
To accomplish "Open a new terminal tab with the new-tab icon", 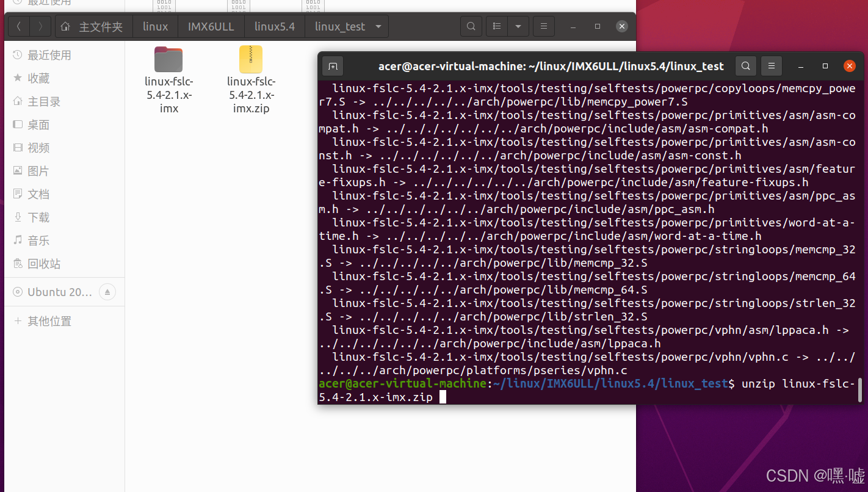I will pyautogui.click(x=333, y=65).
